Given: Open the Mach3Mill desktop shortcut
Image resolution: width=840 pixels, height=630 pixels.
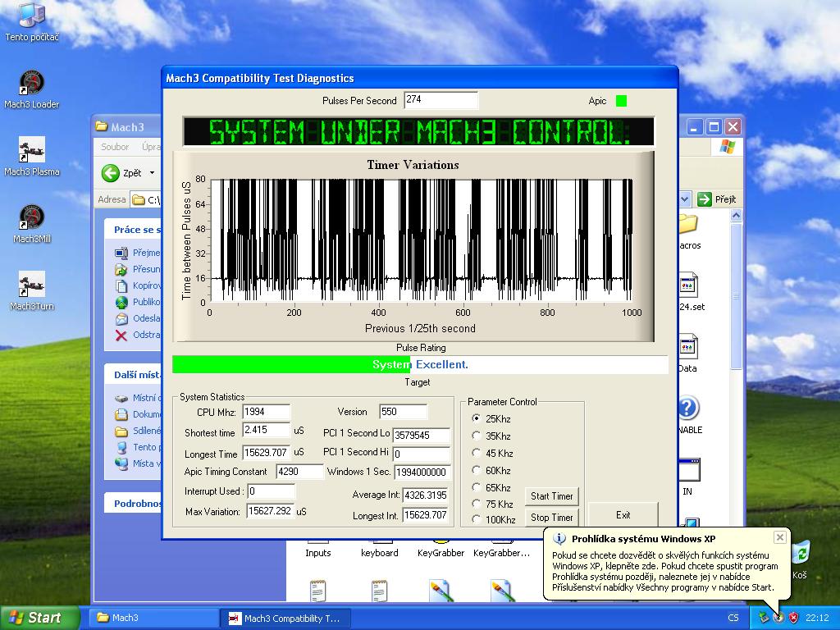Looking at the screenshot, I should [32, 219].
